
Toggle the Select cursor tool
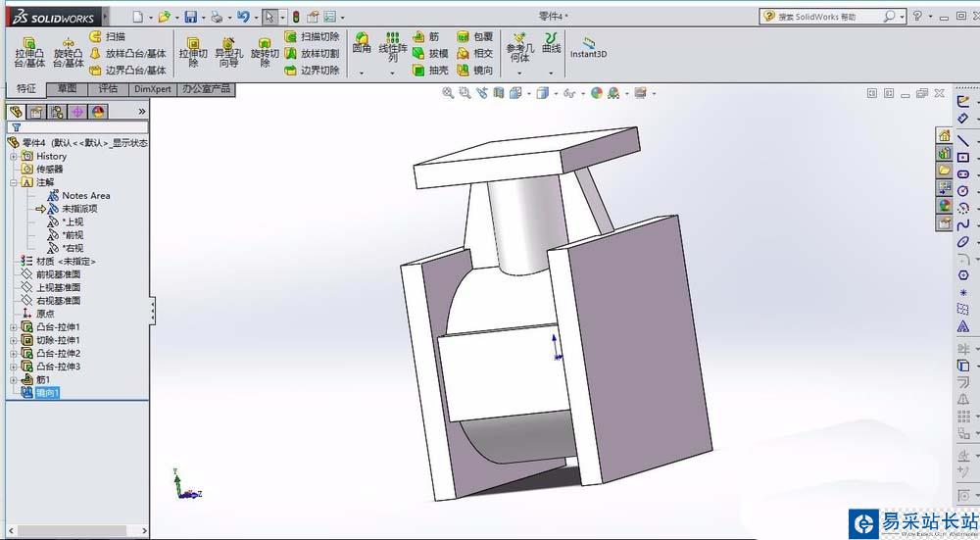[269, 17]
